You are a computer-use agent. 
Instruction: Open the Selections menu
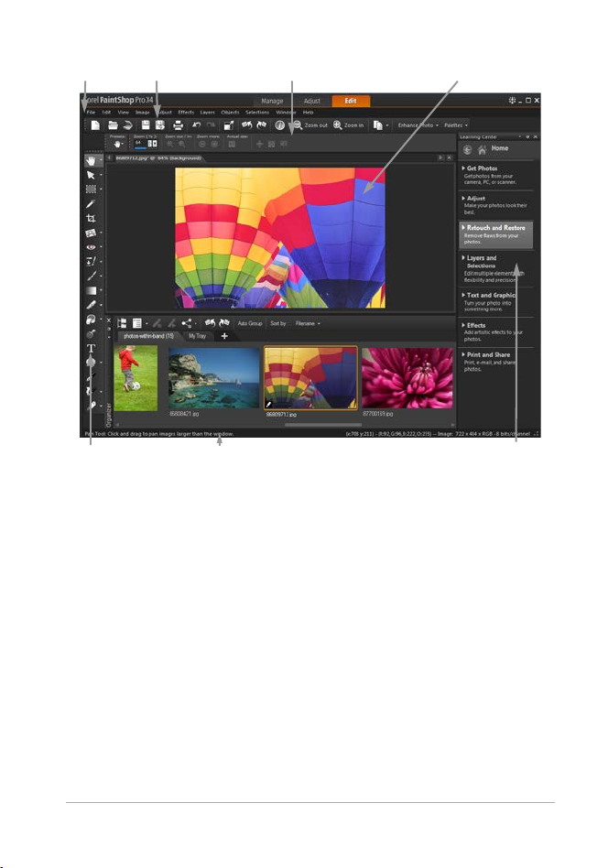(x=257, y=113)
